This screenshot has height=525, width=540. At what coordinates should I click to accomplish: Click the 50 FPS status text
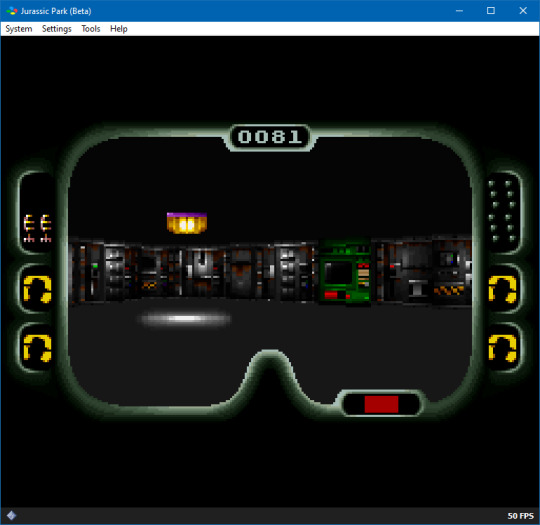tap(520, 516)
